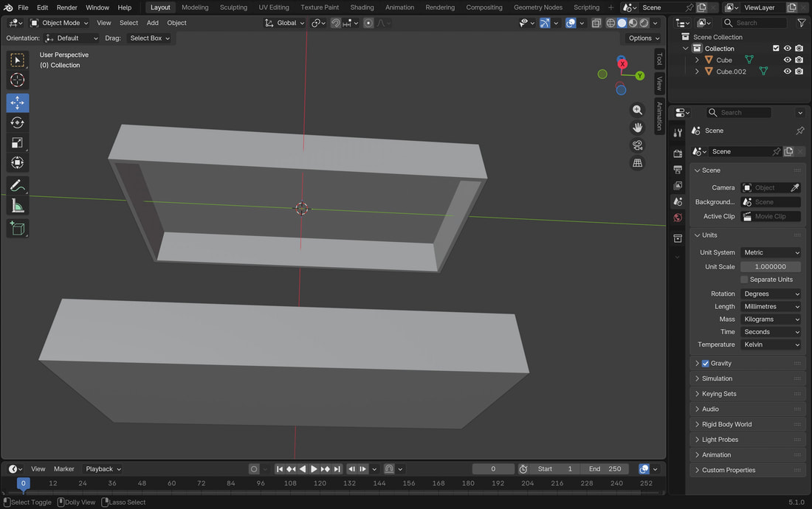Click the Cursor tool icon

pyautogui.click(x=18, y=80)
